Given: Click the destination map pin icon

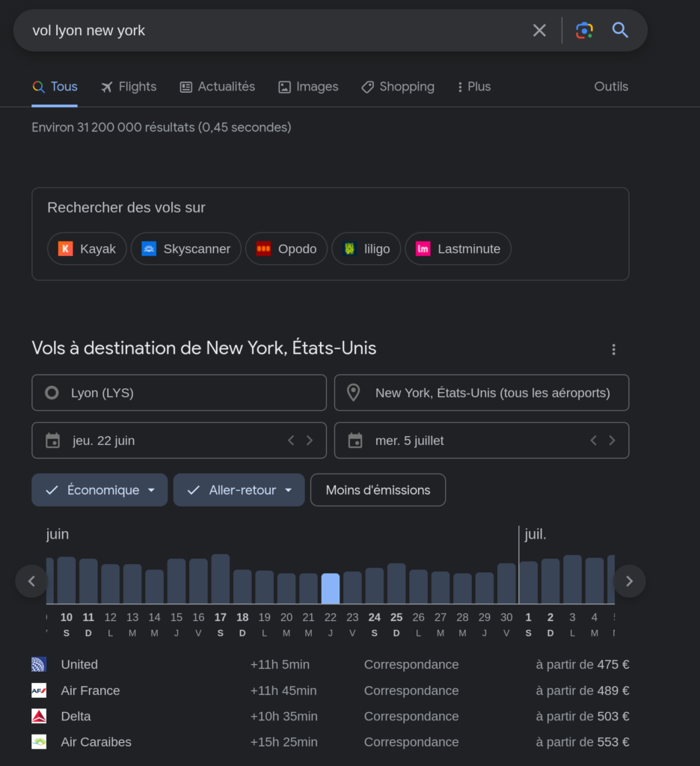Looking at the screenshot, I should point(353,393).
